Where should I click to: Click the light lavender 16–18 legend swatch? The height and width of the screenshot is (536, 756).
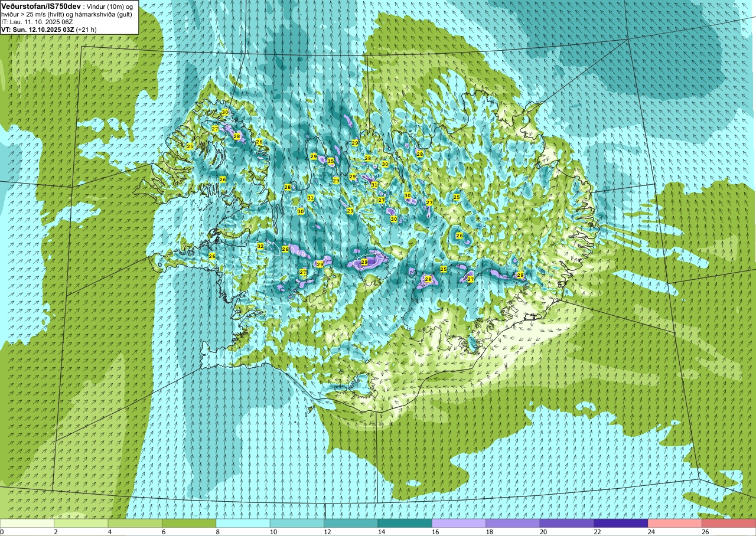click(459, 523)
